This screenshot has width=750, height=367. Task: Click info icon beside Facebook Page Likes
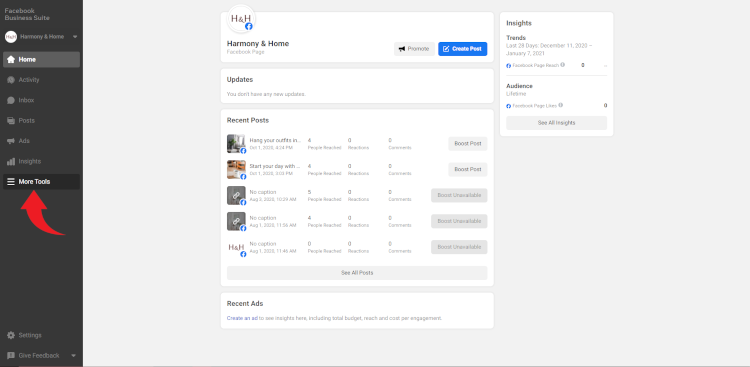pyautogui.click(x=561, y=105)
